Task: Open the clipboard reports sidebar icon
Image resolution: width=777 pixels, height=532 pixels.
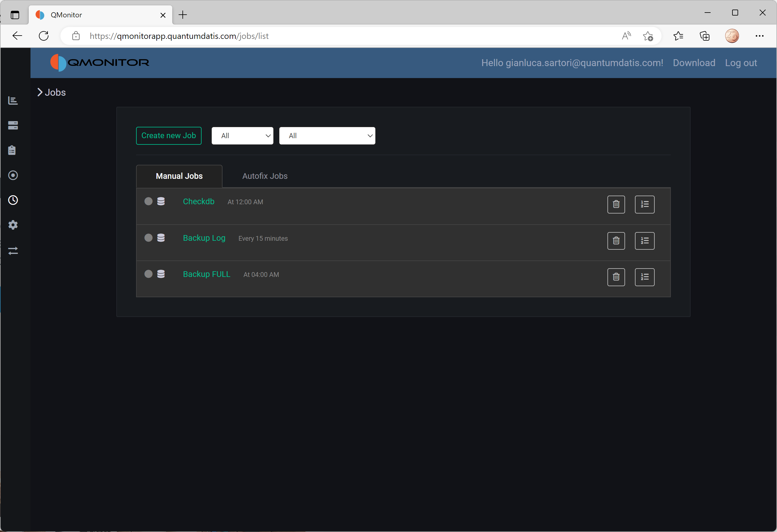Action: point(12,150)
